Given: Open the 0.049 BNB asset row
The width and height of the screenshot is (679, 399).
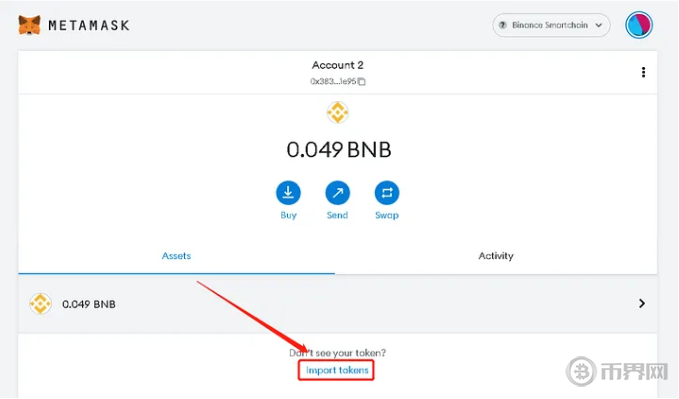Looking at the screenshot, I should click(338, 304).
